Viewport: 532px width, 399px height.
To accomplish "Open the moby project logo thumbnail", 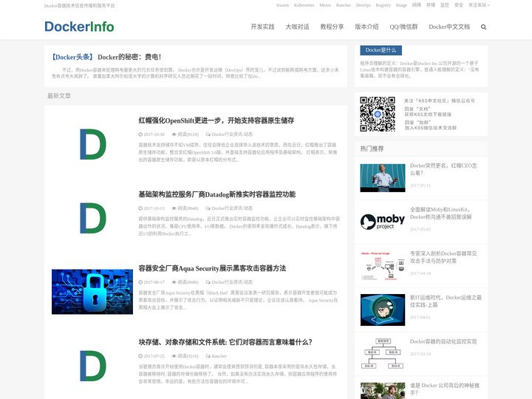I will pos(383,222).
